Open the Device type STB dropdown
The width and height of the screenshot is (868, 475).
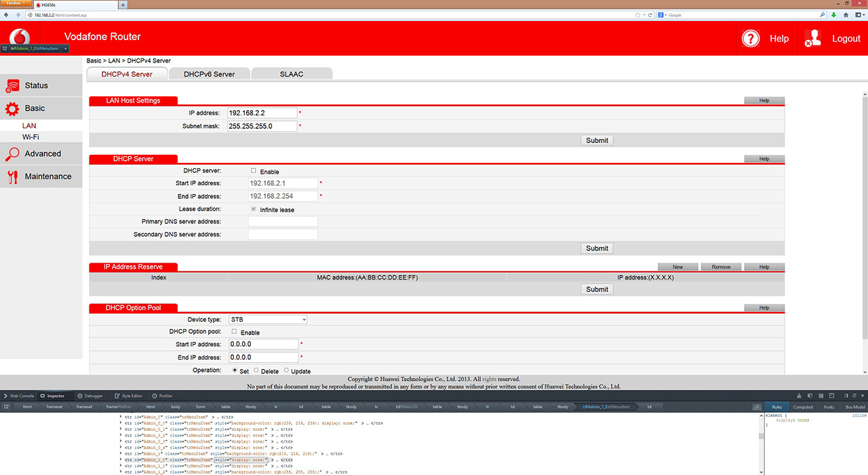point(268,320)
